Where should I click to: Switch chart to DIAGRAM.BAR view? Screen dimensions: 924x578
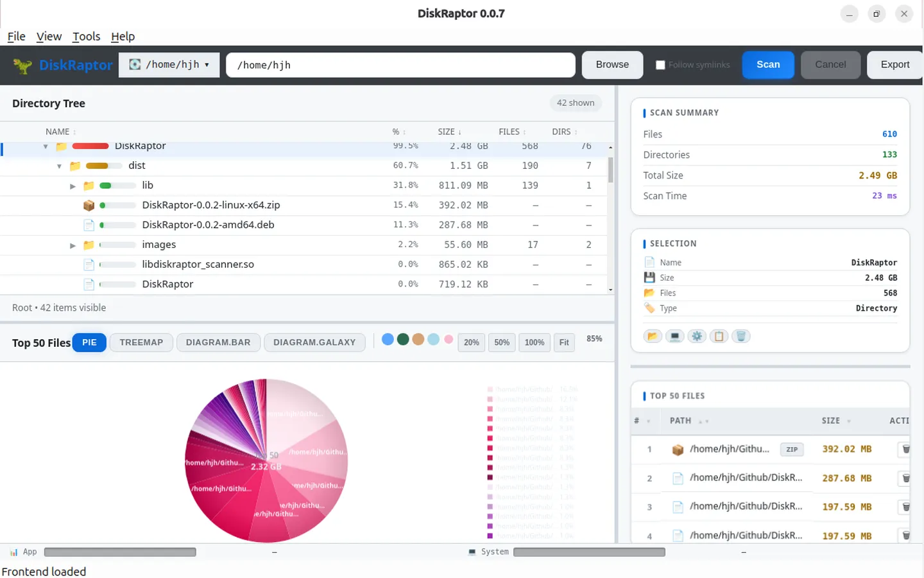click(218, 343)
